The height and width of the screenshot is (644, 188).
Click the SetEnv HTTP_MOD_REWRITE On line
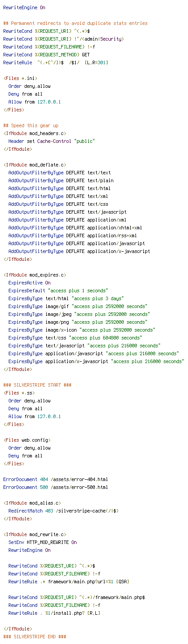(x=42, y=542)
